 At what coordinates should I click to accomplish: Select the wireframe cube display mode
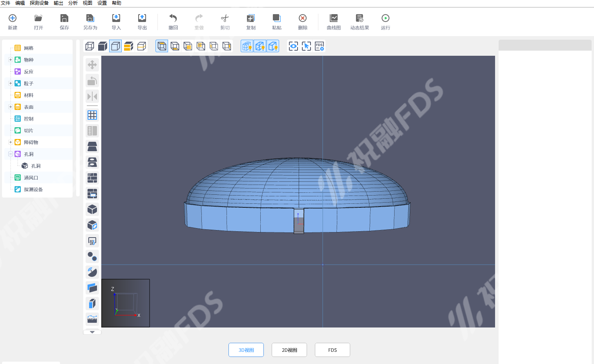coord(90,46)
